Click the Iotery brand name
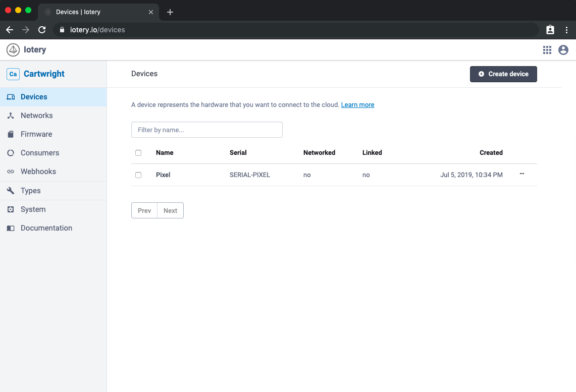 [35, 49]
